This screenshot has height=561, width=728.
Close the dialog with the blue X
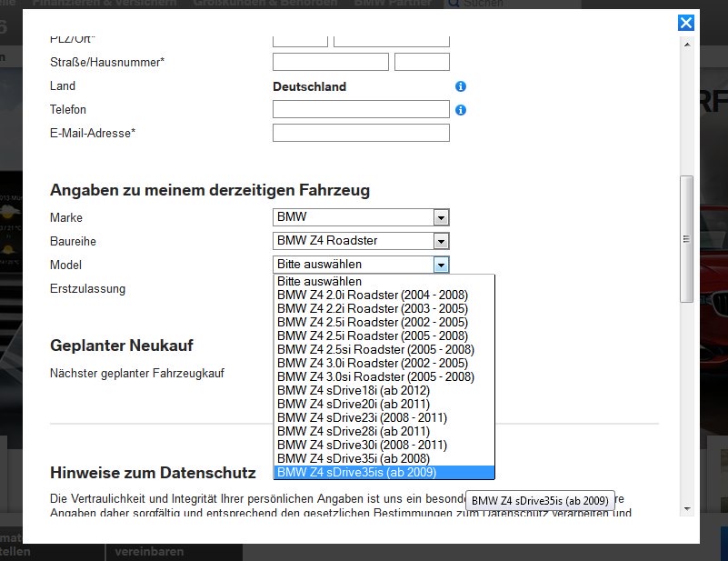[686, 23]
